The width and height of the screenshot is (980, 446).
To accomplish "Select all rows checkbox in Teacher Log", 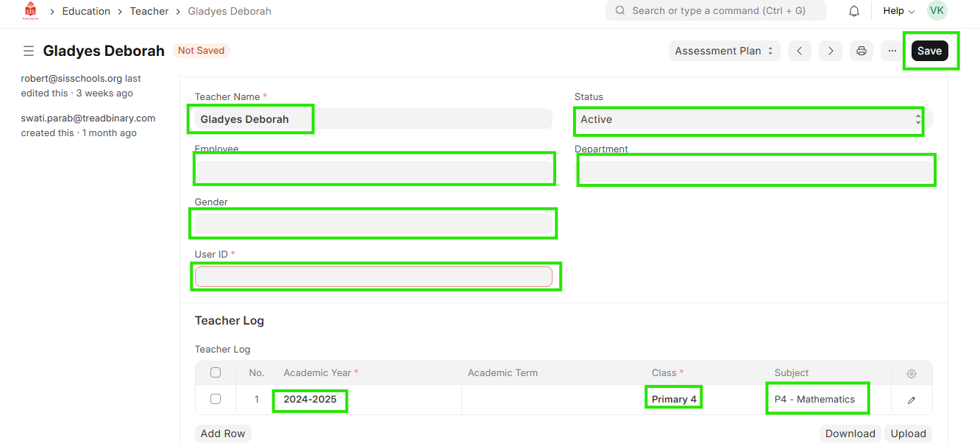I will click(x=216, y=372).
